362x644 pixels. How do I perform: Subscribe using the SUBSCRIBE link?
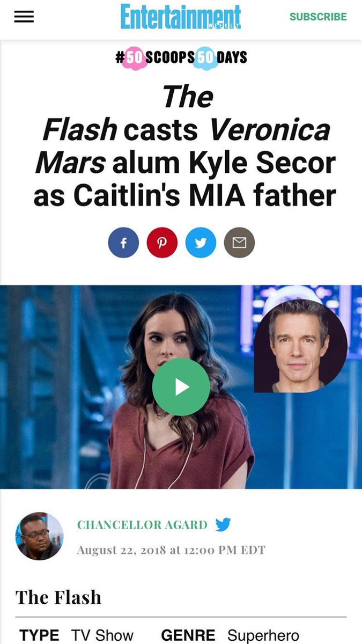[x=318, y=17]
